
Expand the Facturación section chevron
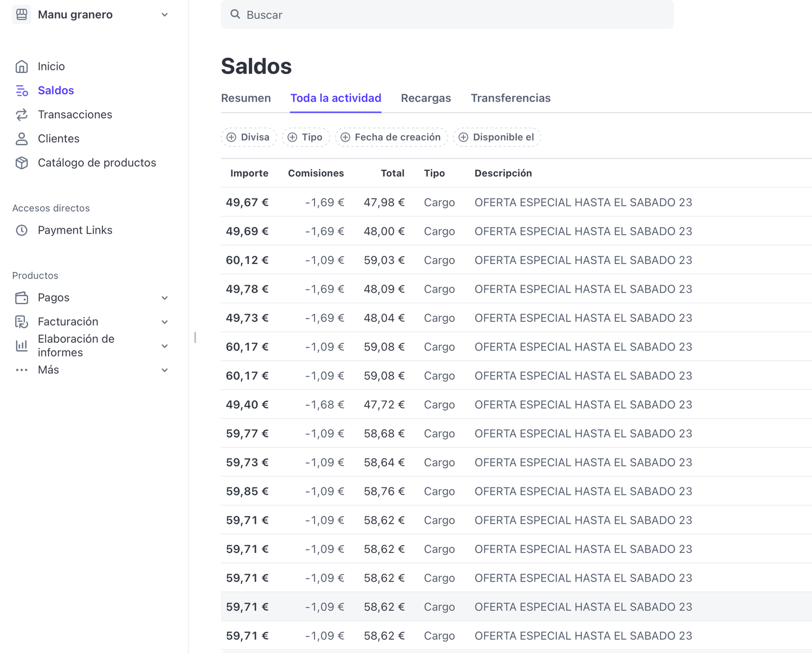click(x=165, y=322)
